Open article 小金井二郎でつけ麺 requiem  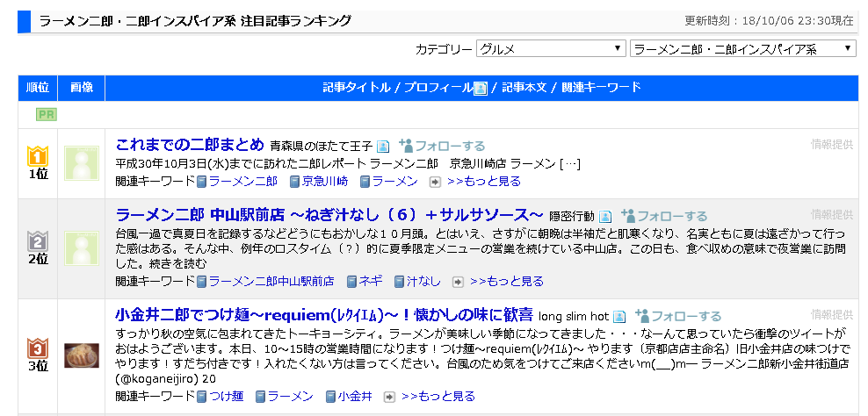tap(323, 315)
